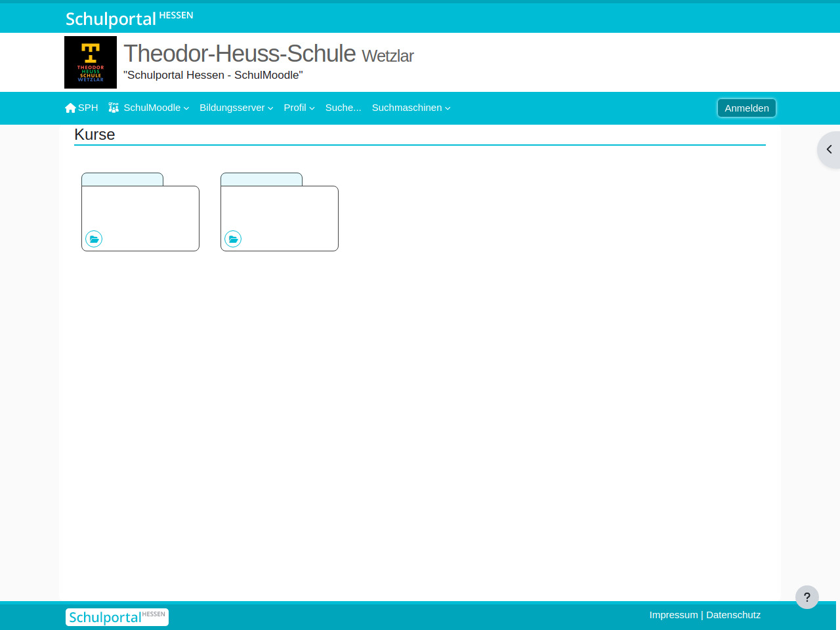Click the Schulportal Hessen footer logo
The height and width of the screenshot is (630, 840).
(117, 617)
